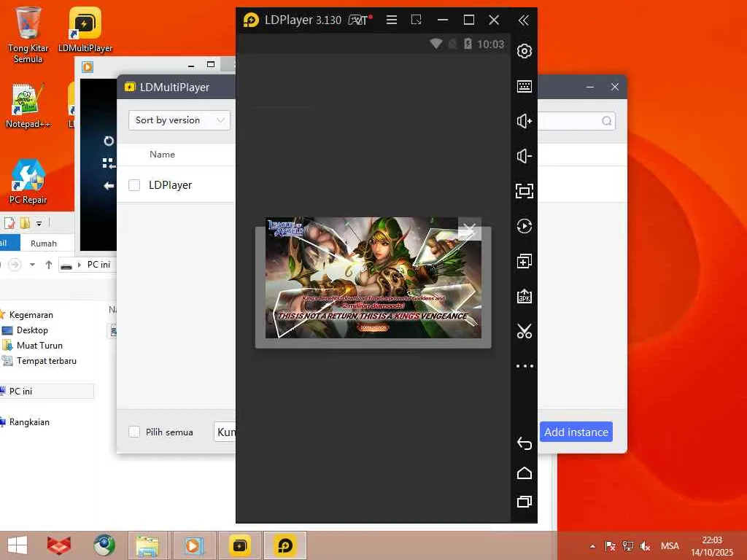Screen dimensions: 747x560
Task: Select the LDPlayer instance name
Action: pyautogui.click(x=170, y=184)
